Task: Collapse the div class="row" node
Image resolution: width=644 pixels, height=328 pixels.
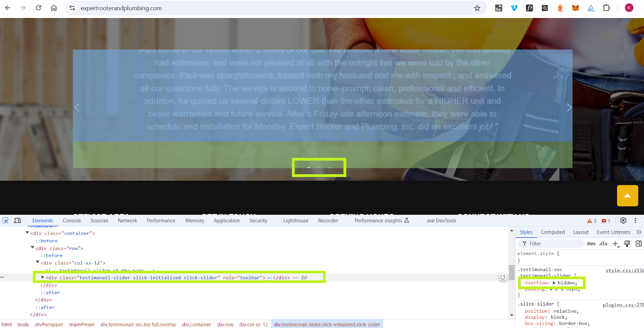Action: pos(33,248)
